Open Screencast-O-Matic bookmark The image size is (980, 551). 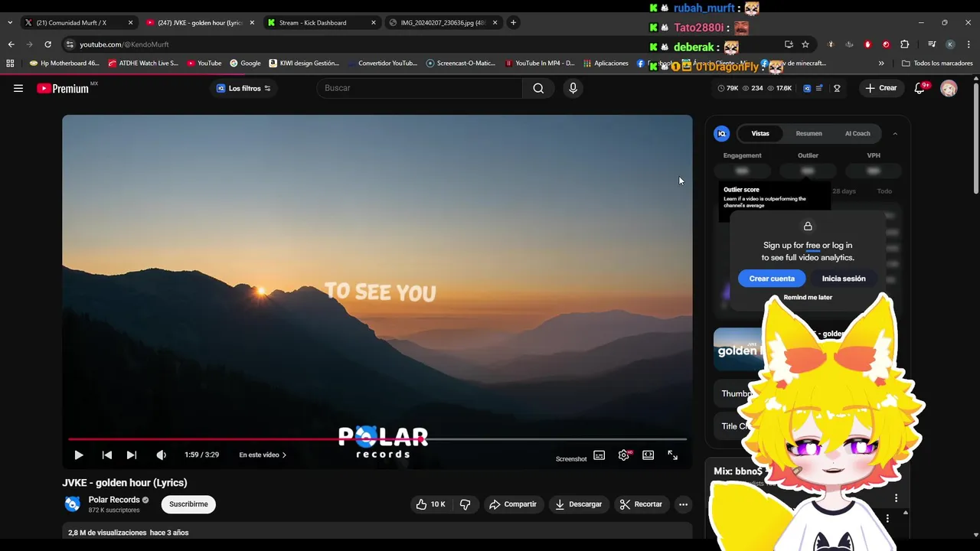pos(461,64)
